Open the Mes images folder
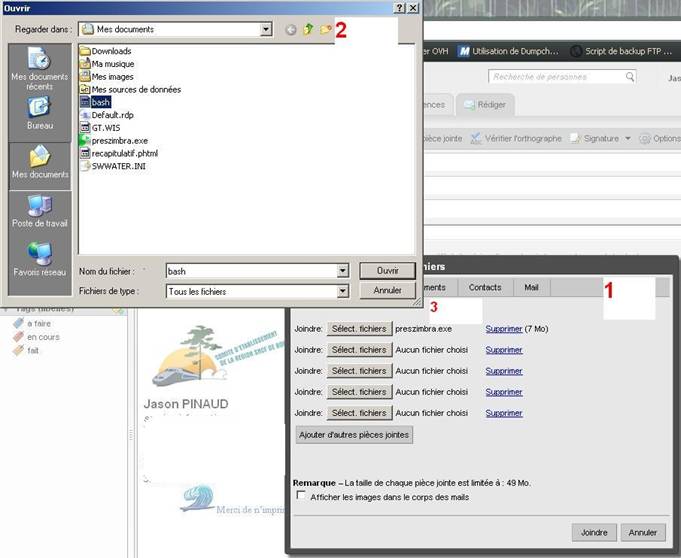681x558 pixels. click(x=107, y=76)
